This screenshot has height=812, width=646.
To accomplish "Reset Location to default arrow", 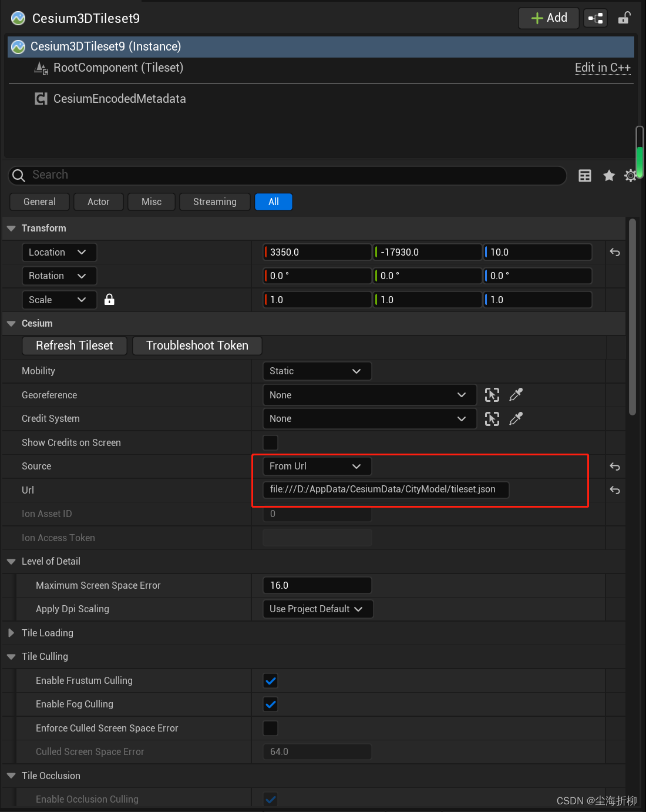I will [615, 252].
